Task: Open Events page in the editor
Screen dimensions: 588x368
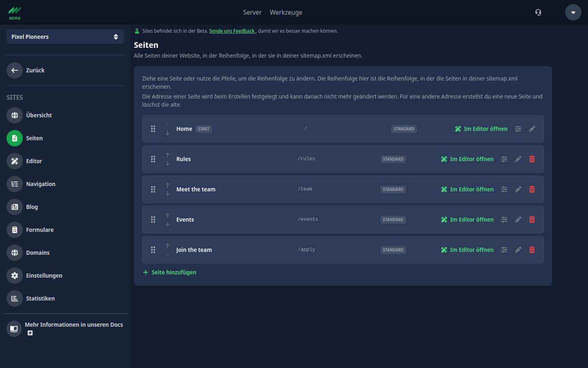Action: pos(467,220)
